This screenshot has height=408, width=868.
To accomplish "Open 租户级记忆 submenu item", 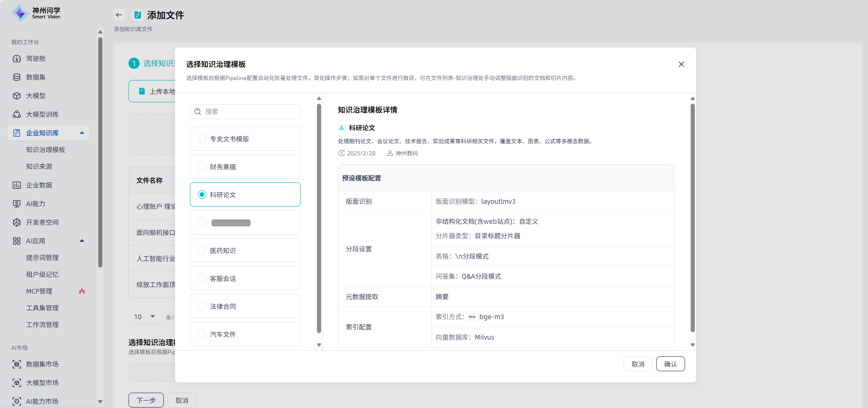I will point(42,274).
